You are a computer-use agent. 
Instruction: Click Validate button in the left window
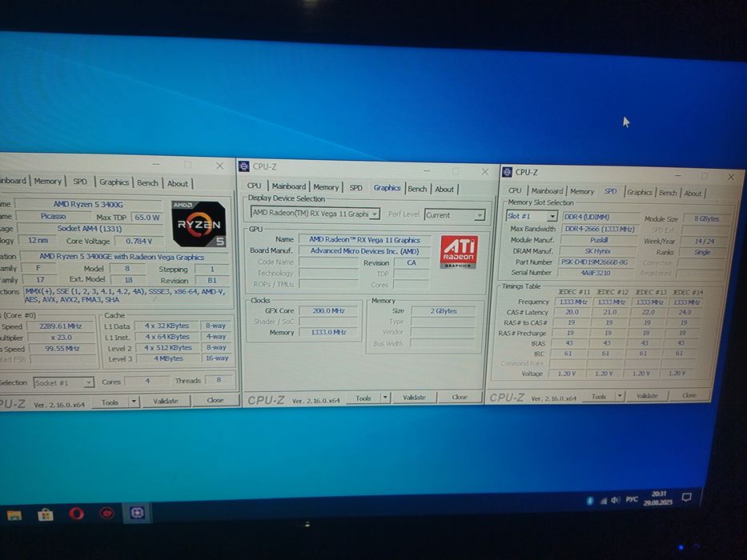(x=165, y=401)
